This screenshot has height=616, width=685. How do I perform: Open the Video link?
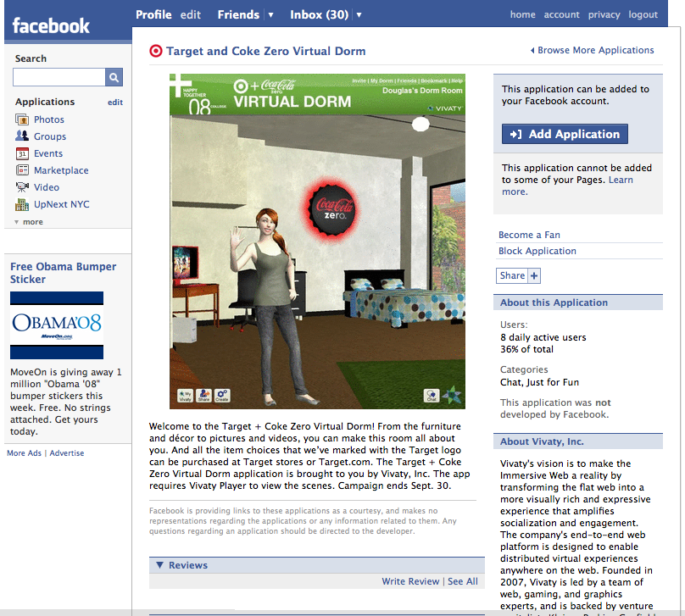[x=47, y=187]
